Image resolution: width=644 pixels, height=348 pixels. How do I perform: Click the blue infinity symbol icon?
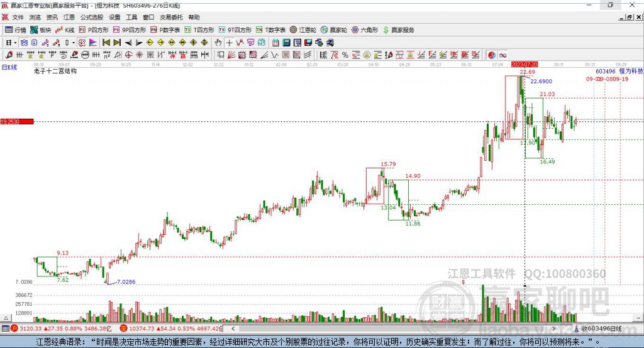[502, 55]
